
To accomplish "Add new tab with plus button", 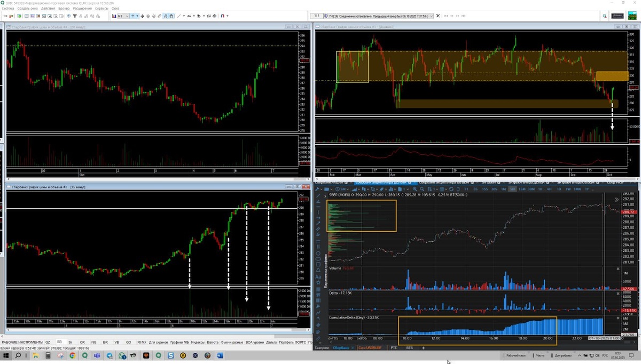I will [x=424, y=348].
